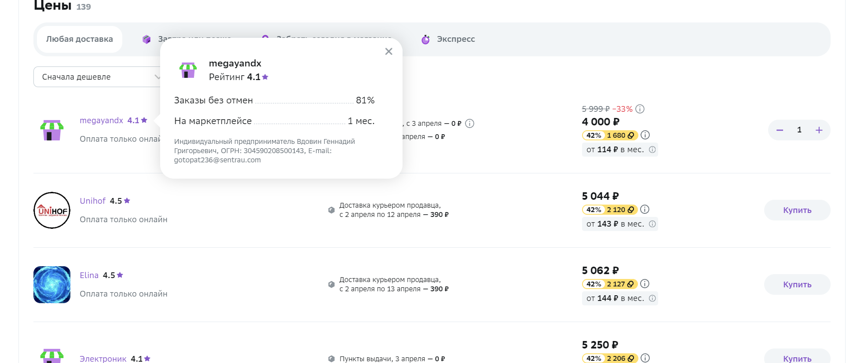Buy from Unihof with Купить button

point(797,210)
